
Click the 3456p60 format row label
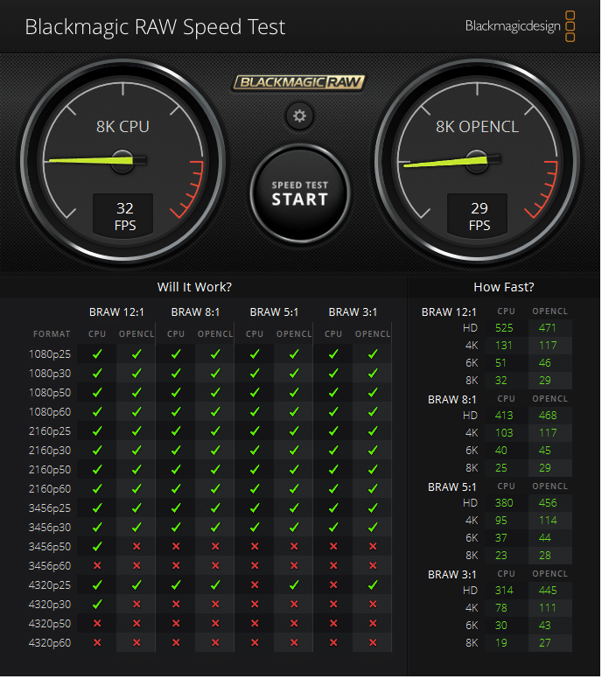click(50, 565)
